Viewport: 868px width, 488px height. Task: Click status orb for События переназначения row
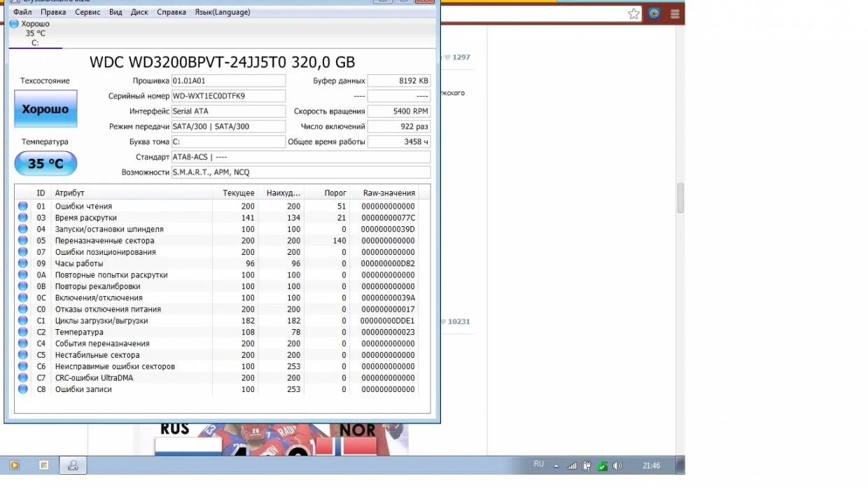click(x=23, y=344)
